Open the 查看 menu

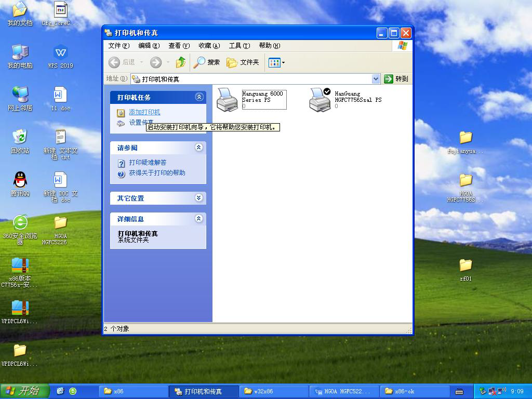coord(179,46)
